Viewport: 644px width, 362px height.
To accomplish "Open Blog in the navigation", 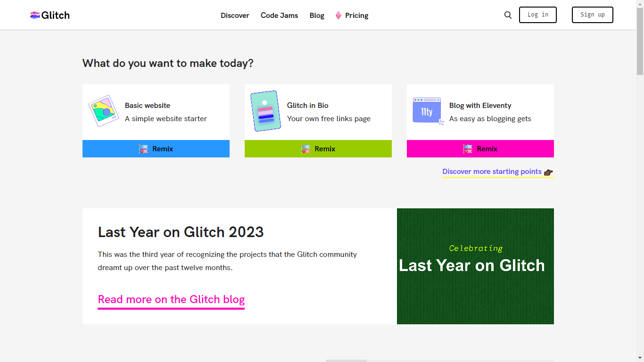I will pyautogui.click(x=317, y=16).
